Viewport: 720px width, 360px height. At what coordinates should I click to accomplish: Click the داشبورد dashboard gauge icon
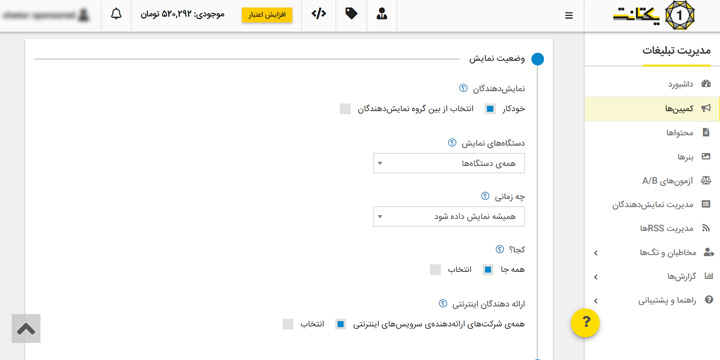click(706, 84)
